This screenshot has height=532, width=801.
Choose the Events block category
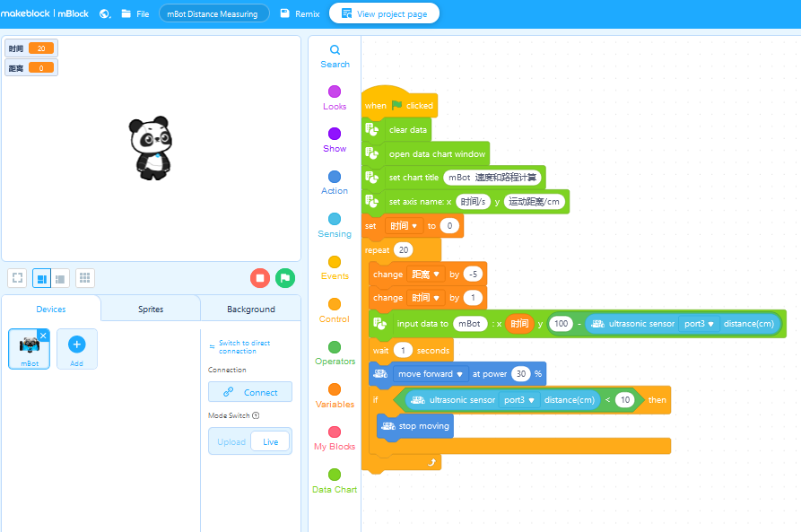pyautogui.click(x=335, y=268)
